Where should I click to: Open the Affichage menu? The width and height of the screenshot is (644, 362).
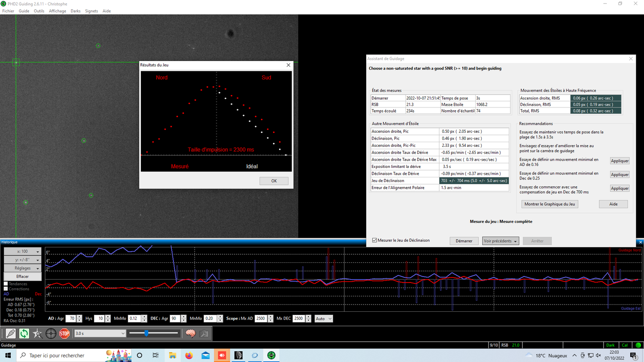tap(58, 11)
